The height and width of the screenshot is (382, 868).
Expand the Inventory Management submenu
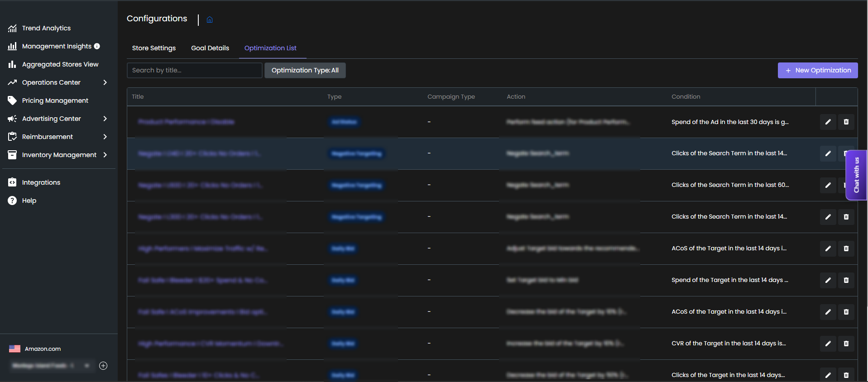pyautogui.click(x=105, y=155)
